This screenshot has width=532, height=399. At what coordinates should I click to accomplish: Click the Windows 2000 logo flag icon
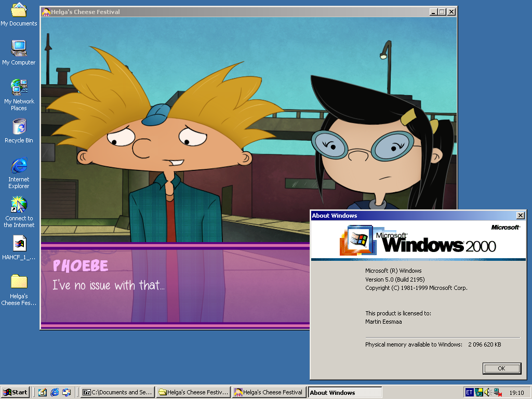(x=358, y=240)
